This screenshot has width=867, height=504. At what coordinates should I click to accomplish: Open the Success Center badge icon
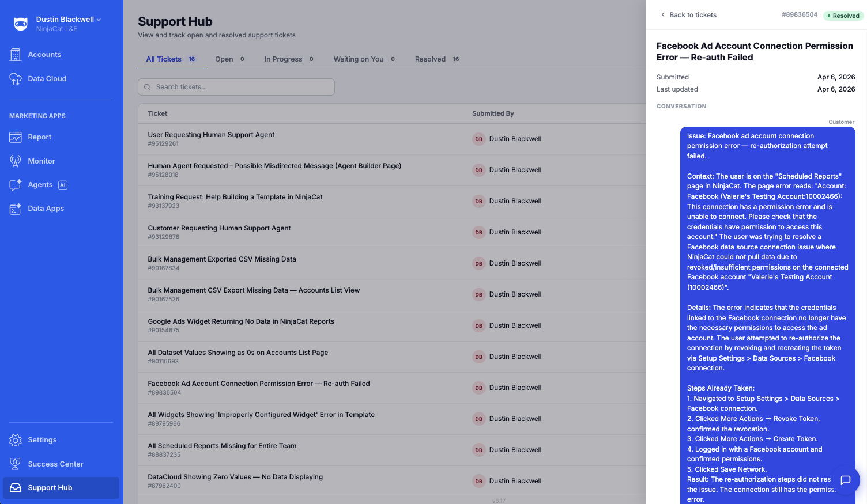pos(16,464)
